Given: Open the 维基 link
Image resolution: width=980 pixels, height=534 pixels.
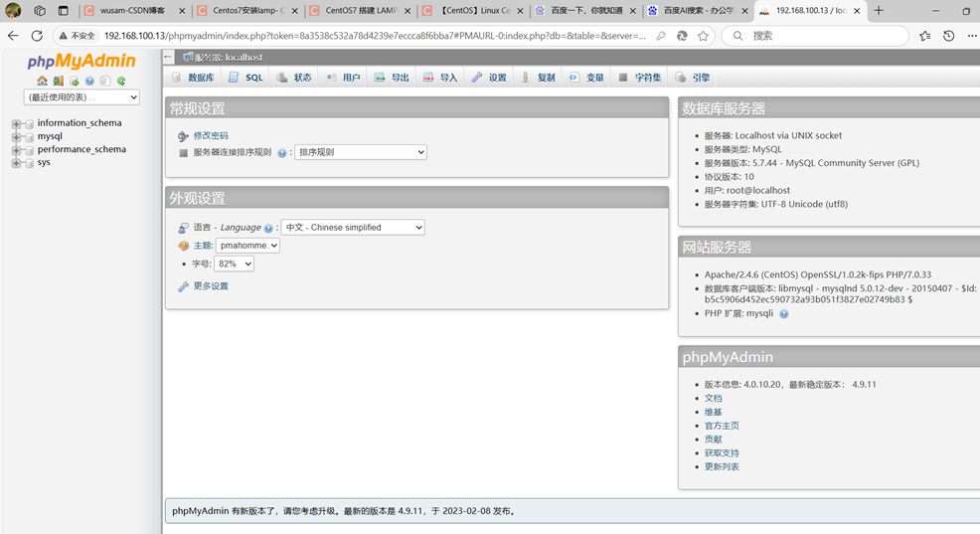Looking at the screenshot, I should 713,412.
